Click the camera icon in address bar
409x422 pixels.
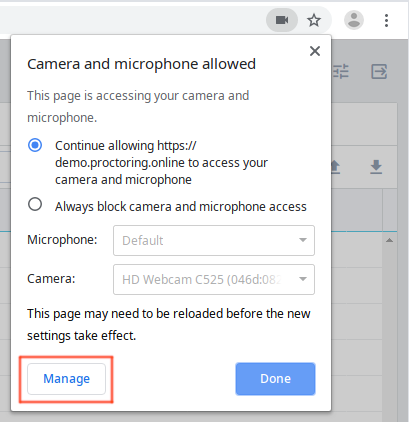(282, 20)
